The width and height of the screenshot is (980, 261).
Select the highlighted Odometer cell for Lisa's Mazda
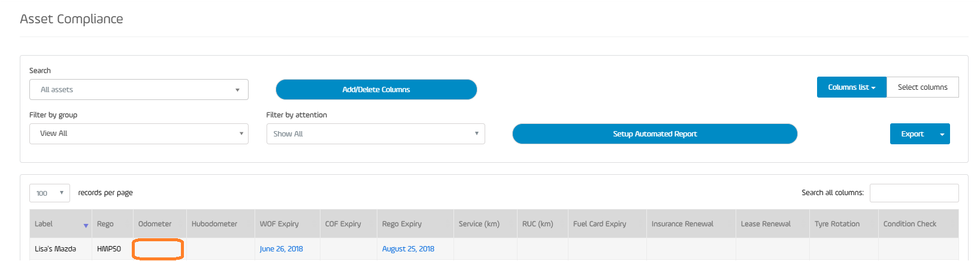pyautogui.click(x=158, y=249)
